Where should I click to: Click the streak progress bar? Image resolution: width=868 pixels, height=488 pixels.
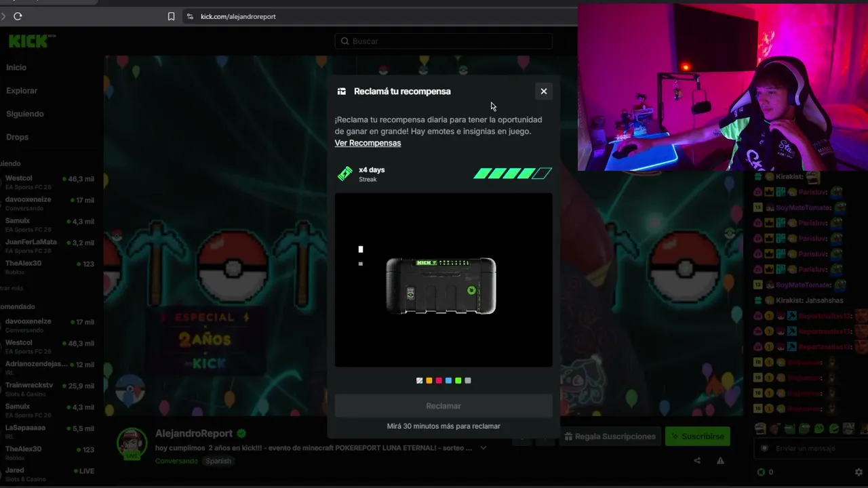[513, 174]
